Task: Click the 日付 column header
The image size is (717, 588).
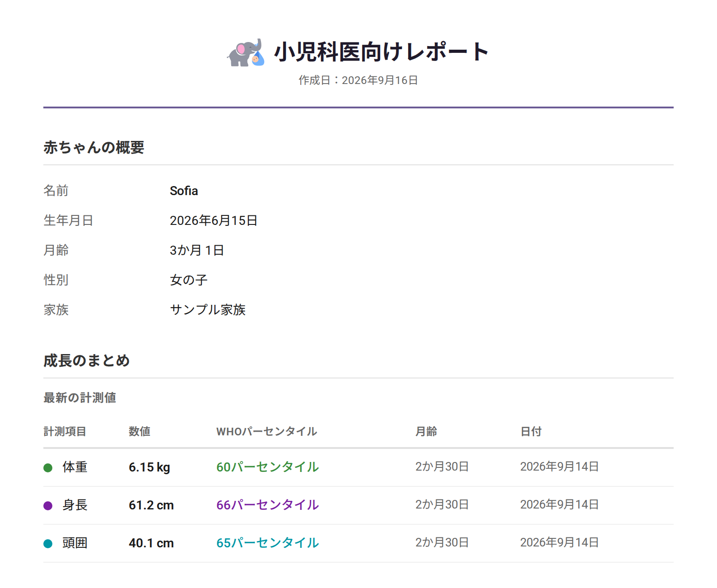Action: (x=531, y=431)
